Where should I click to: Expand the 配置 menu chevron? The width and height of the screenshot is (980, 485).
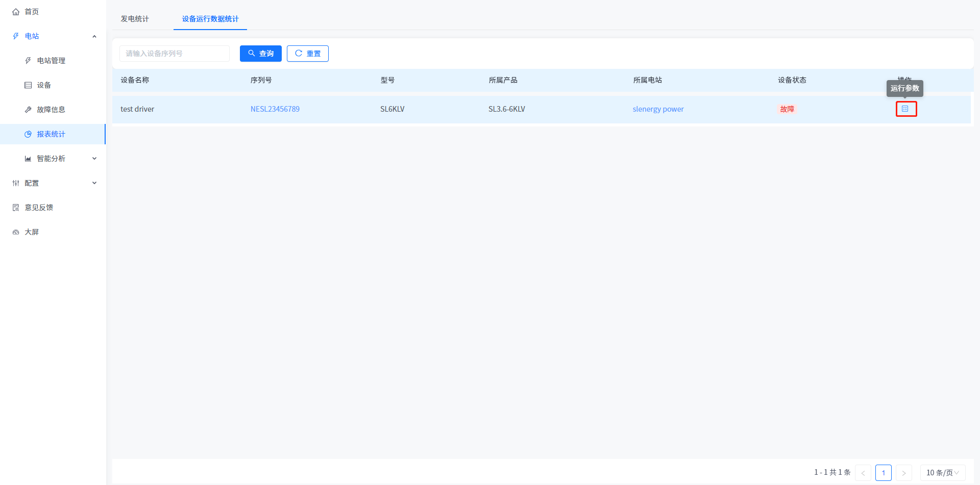(x=94, y=183)
